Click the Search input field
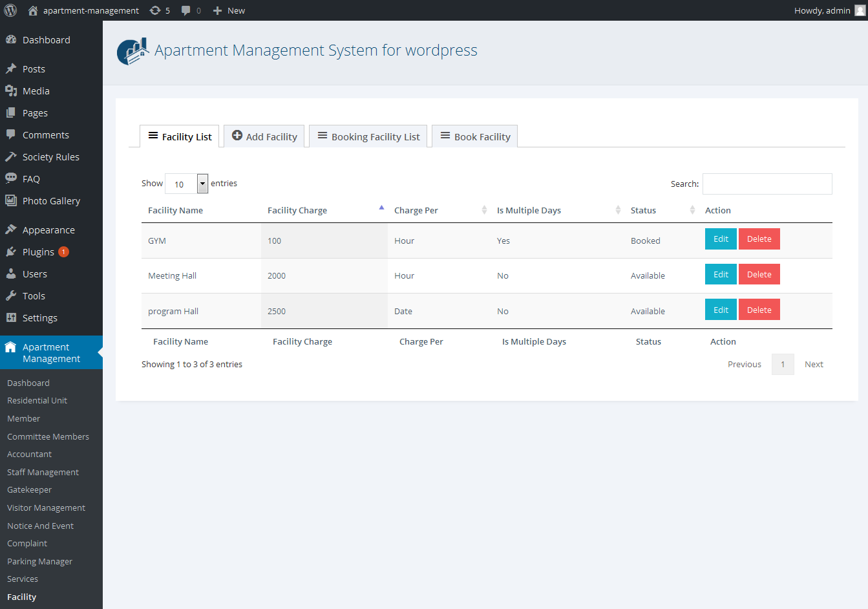The width and height of the screenshot is (868, 609). (x=767, y=184)
